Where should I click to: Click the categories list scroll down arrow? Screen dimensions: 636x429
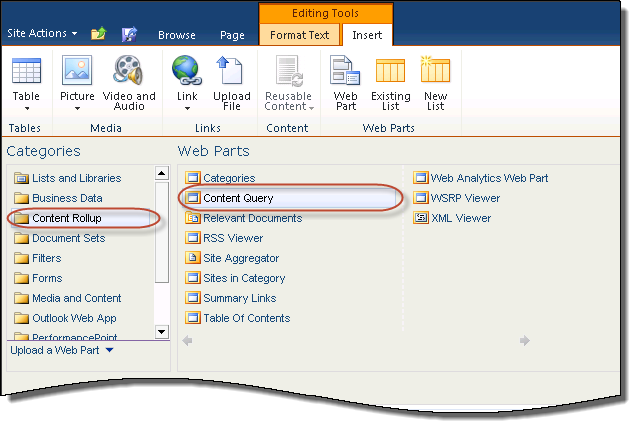[161, 332]
